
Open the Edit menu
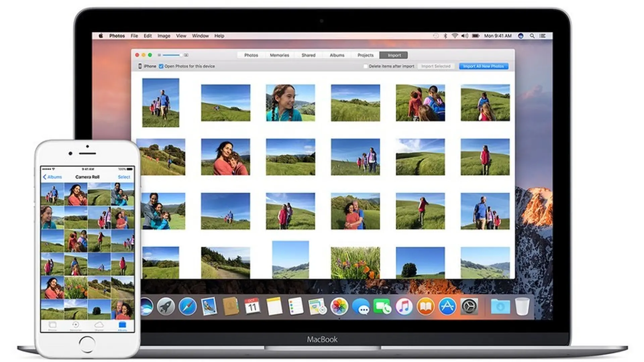(x=148, y=36)
